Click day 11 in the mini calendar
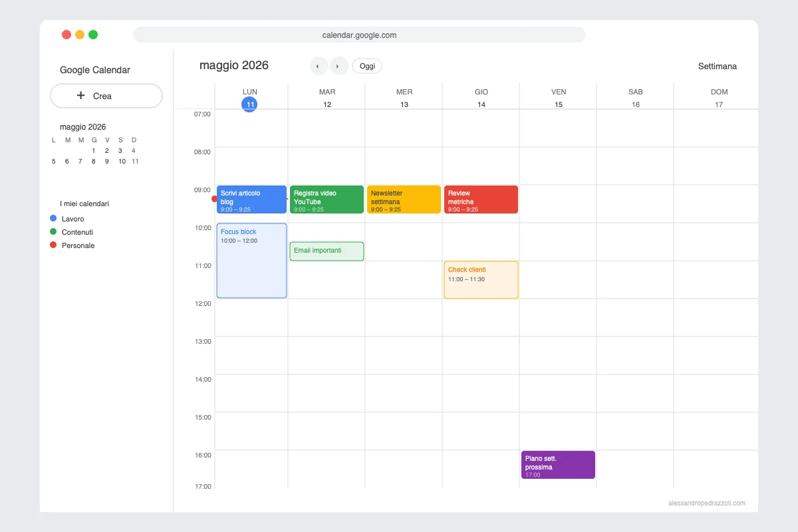This screenshot has height=532, width=798. (x=135, y=161)
